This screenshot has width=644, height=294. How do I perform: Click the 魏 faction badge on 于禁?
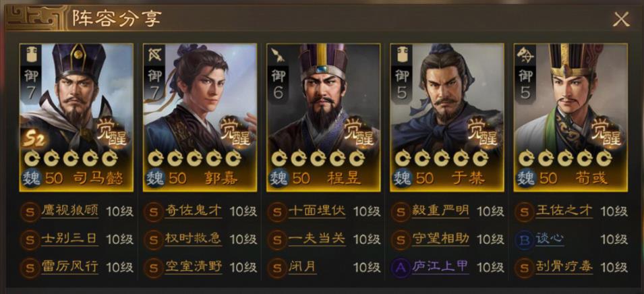pyautogui.click(x=401, y=178)
